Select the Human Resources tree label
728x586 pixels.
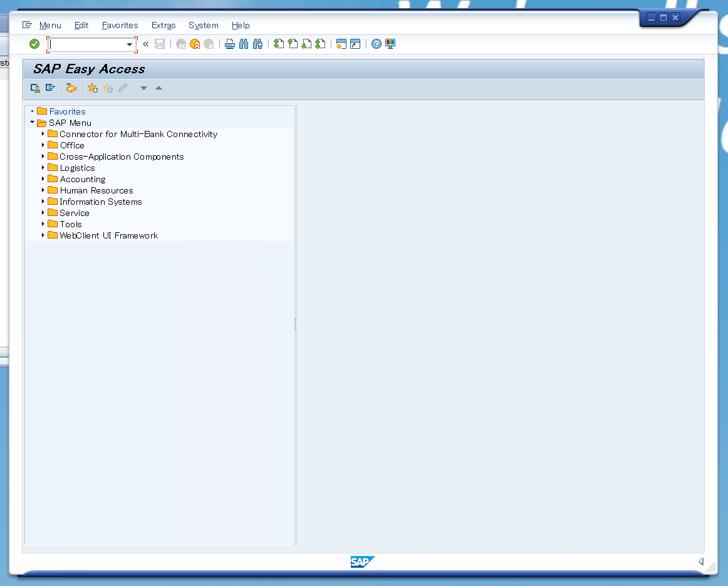96,191
